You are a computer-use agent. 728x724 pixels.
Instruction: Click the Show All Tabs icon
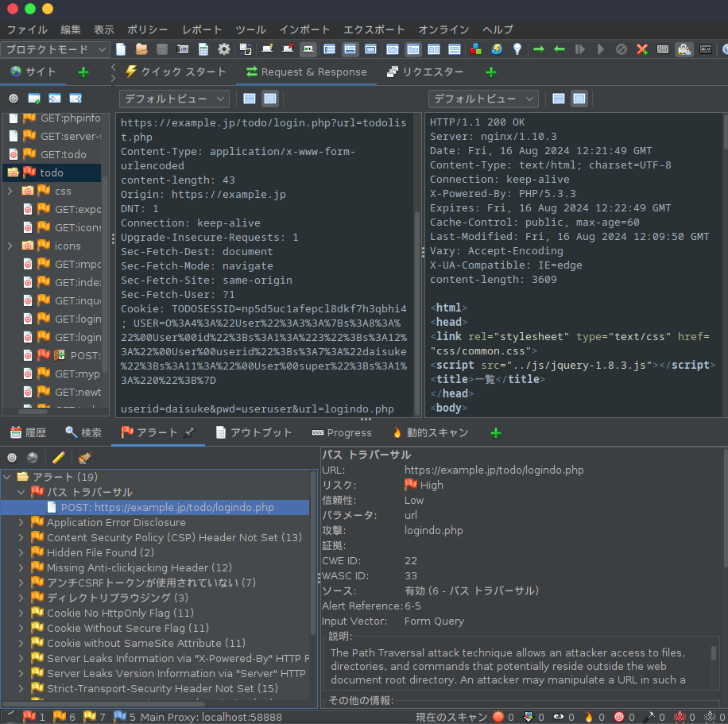click(x=267, y=48)
